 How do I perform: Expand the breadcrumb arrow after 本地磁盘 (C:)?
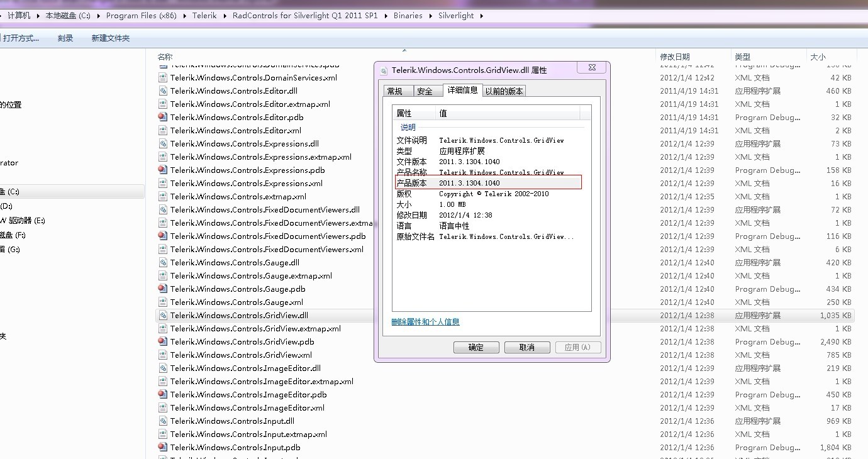[99, 16]
